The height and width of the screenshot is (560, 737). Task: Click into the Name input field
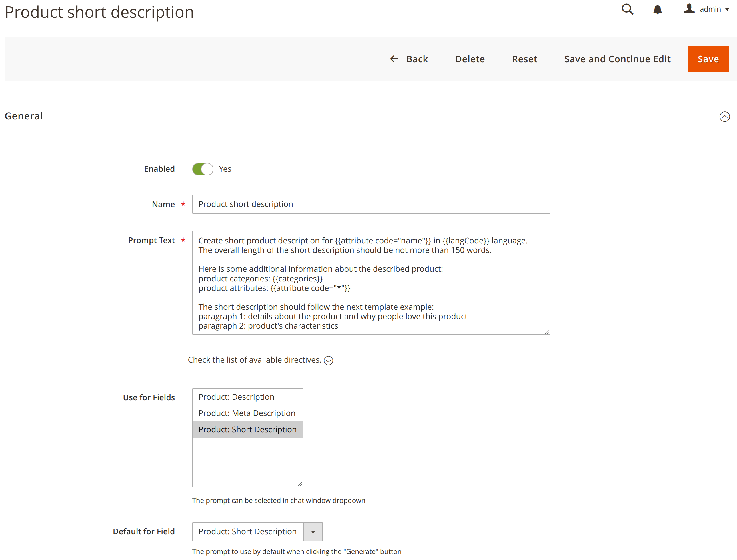tap(370, 204)
